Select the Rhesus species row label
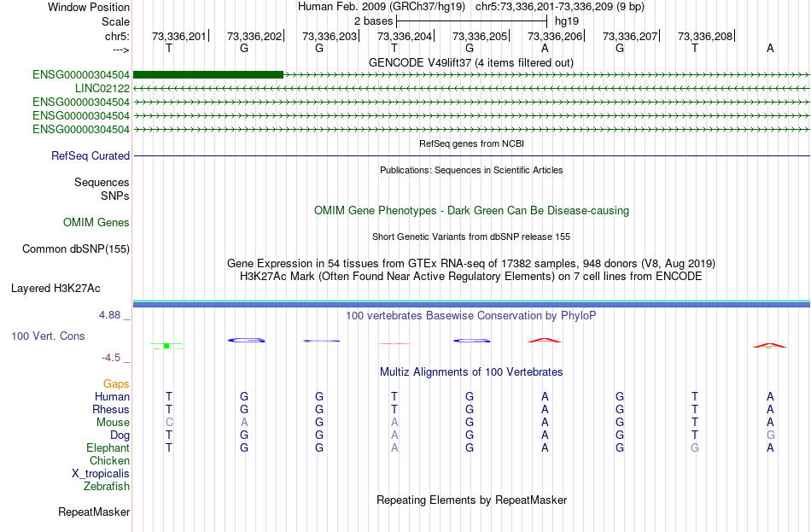This screenshot has width=811, height=532. (x=111, y=409)
